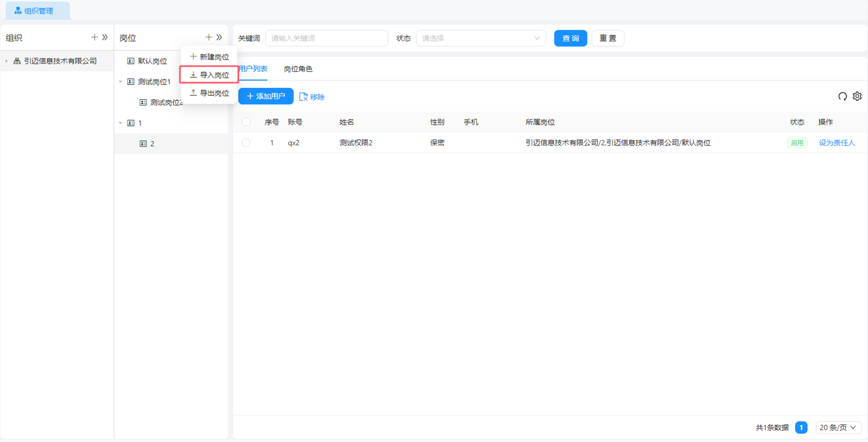Click the plus icon in 岗位 panel header

click(x=208, y=38)
